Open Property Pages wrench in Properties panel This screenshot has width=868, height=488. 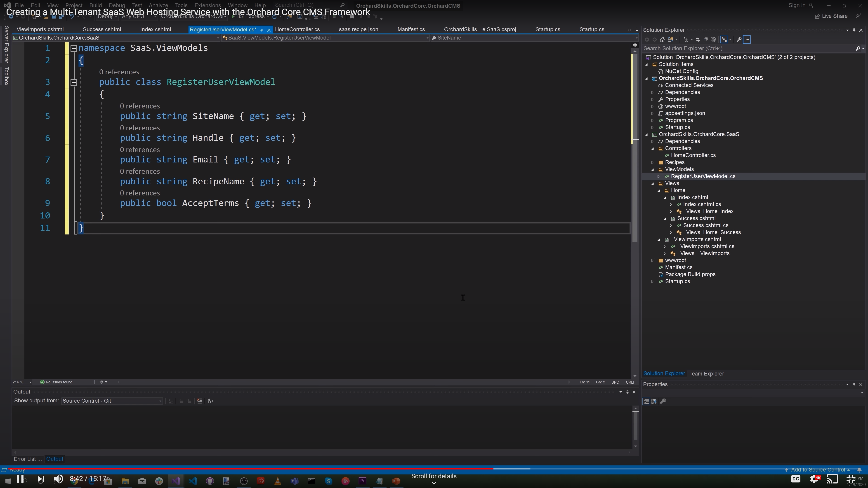663,401
